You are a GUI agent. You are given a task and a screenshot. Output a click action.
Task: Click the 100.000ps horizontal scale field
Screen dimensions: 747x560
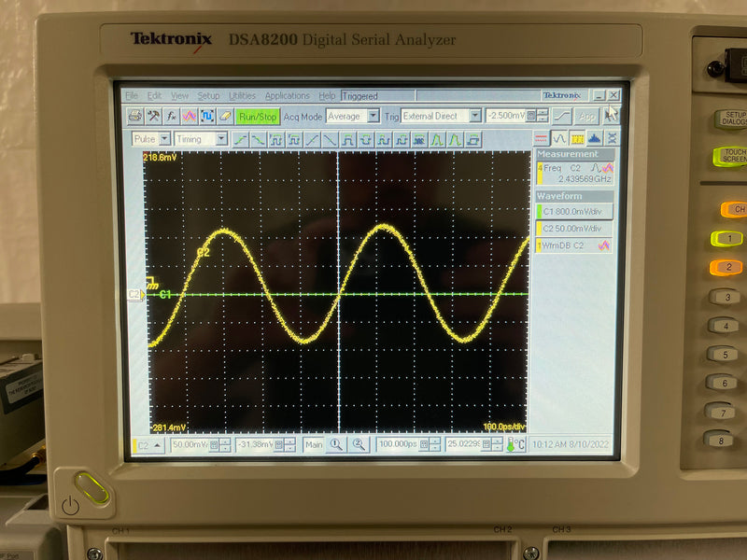pos(397,444)
